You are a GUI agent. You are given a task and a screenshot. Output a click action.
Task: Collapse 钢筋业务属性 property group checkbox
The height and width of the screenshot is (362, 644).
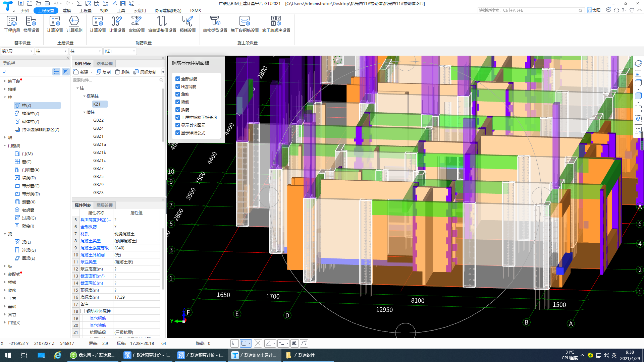tap(83, 311)
